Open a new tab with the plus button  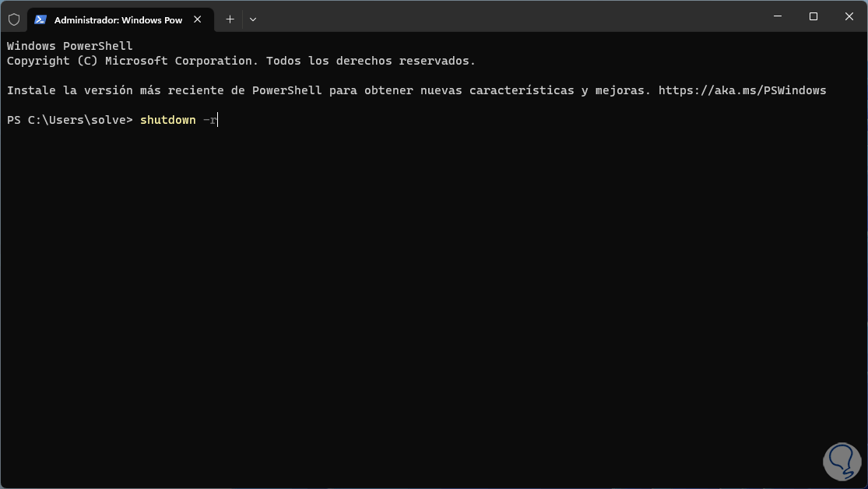pos(230,19)
